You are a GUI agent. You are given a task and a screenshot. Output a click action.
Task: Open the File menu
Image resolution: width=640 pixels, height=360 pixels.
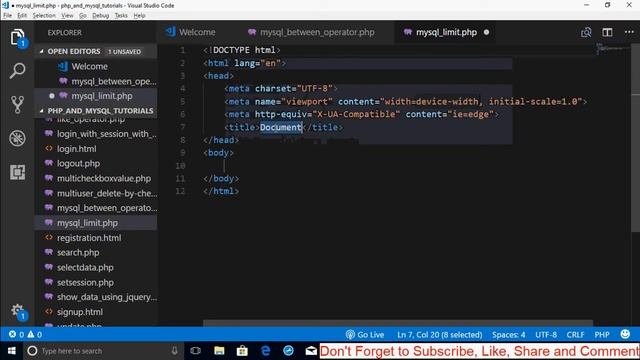(7, 16)
